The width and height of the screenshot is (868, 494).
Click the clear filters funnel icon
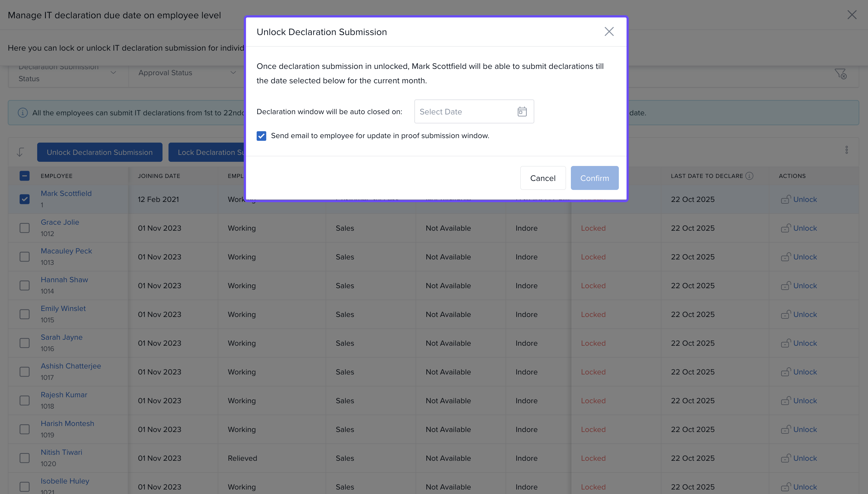[840, 73]
